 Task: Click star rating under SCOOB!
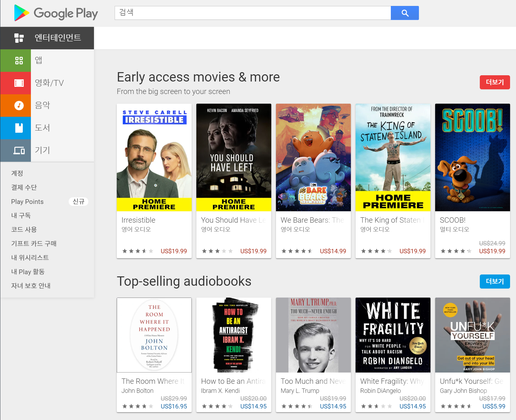456,251
